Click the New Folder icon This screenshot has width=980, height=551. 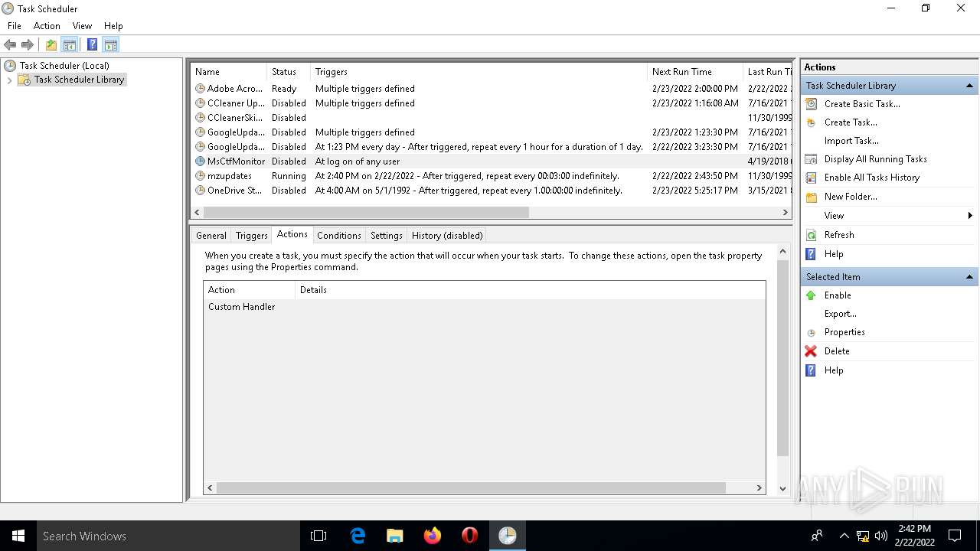click(x=812, y=197)
